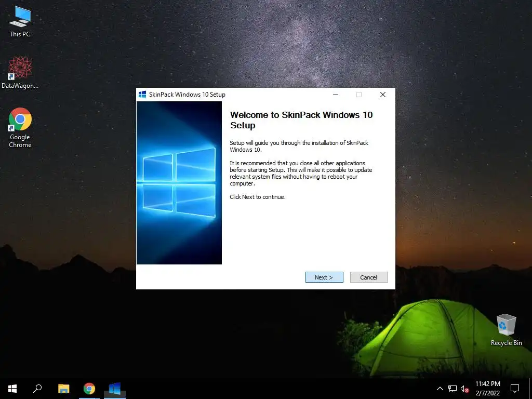Open the network status tray icon

pyautogui.click(x=453, y=389)
